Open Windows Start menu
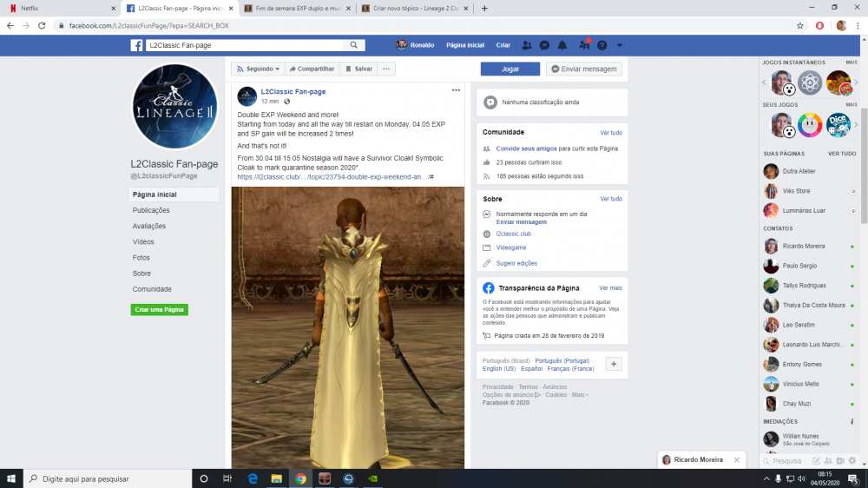 (x=11, y=478)
